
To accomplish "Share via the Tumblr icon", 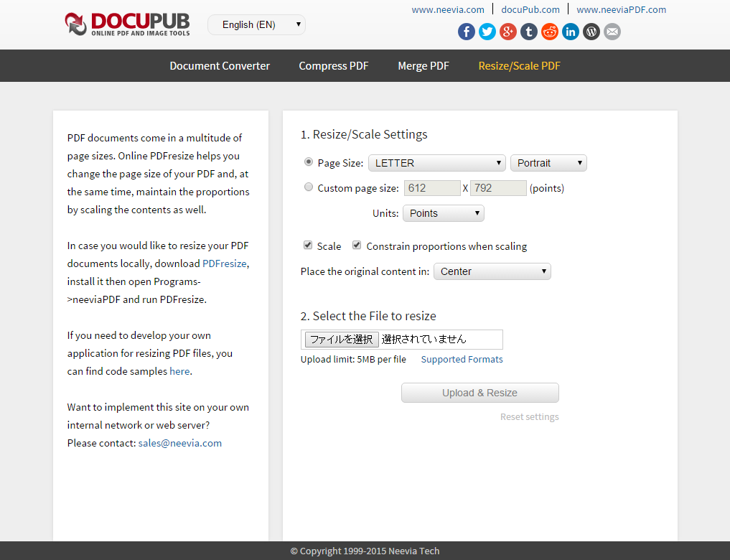I will coord(529,32).
